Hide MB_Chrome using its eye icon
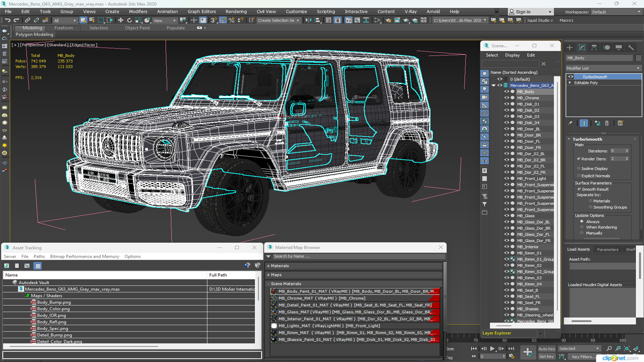Image resolution: width=644 pixels, height=362 pixels. pyautogui.click(x=506, y=98)
